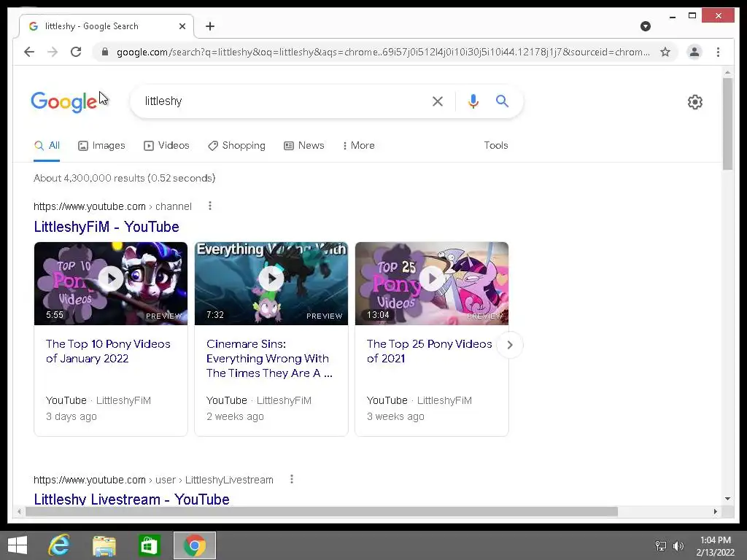Open a new tab with plus button
This screenshot has width=747, height=560.
210,26
